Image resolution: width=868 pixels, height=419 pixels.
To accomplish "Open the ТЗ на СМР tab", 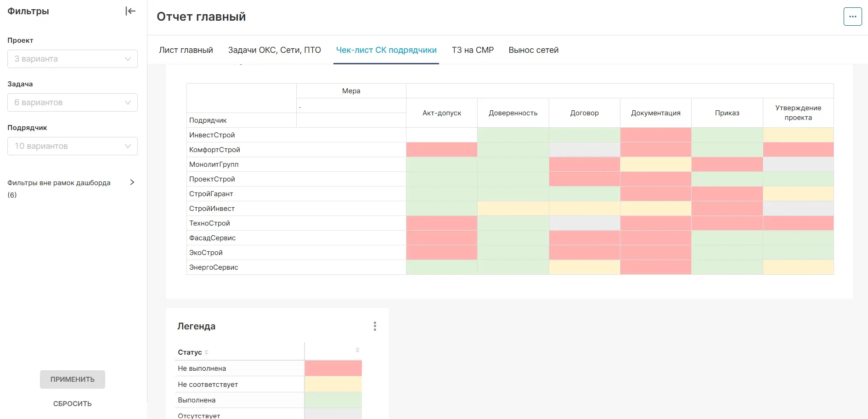I will click(473, 50).
